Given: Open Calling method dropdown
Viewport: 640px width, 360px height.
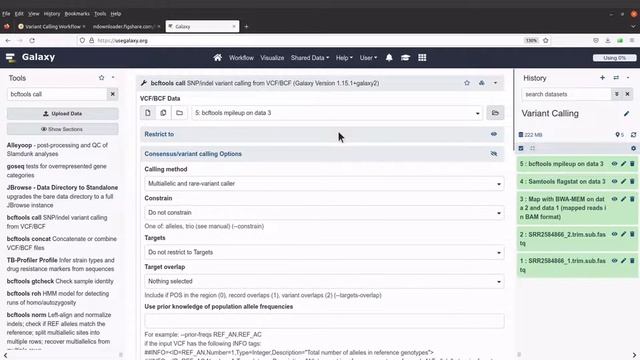Looking at the screenshot, I should pos(324,184).
